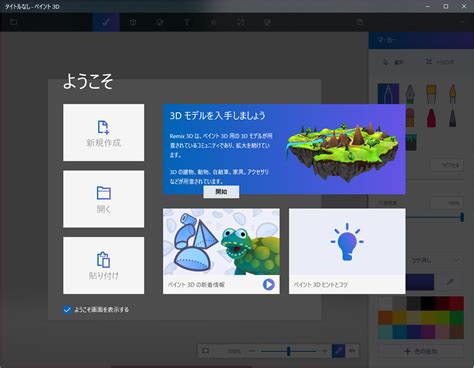
Task: Open the Remix 3D toolbar icon
Action: click(267, 22)
